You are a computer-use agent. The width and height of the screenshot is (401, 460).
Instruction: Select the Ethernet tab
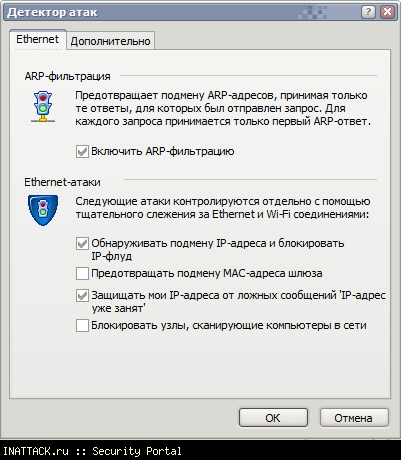click(37, 39)
